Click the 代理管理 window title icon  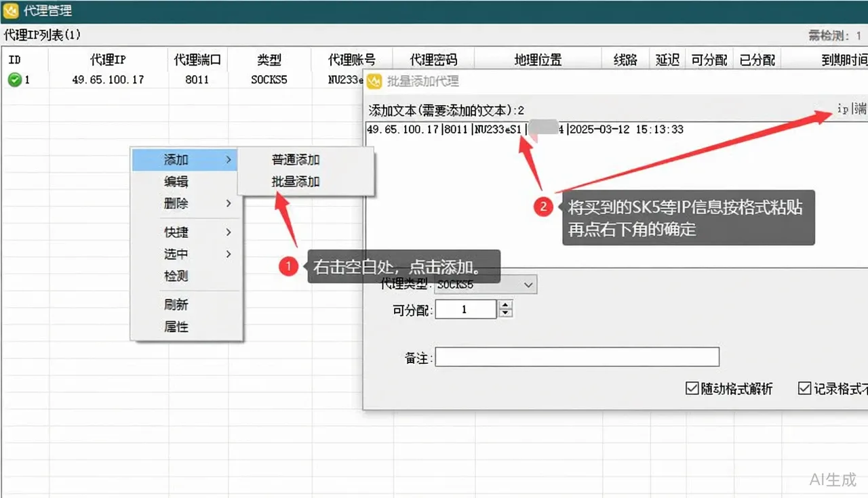coord(12,11)
